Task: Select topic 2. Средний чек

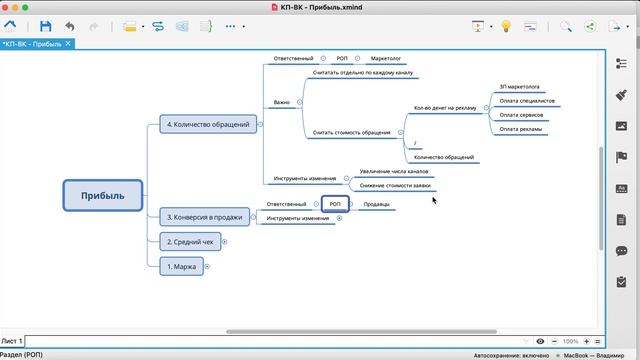Action: [x=190, y=242]
